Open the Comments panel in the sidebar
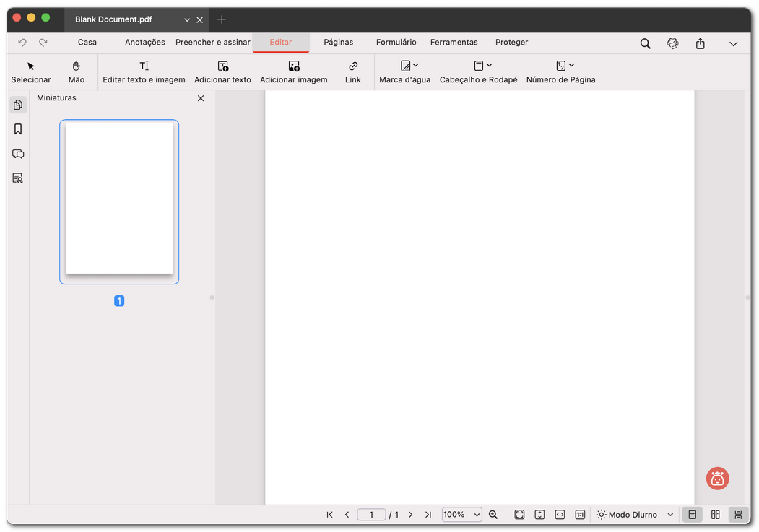The height and width of the screenshot is (532, 759). [18, 154]
